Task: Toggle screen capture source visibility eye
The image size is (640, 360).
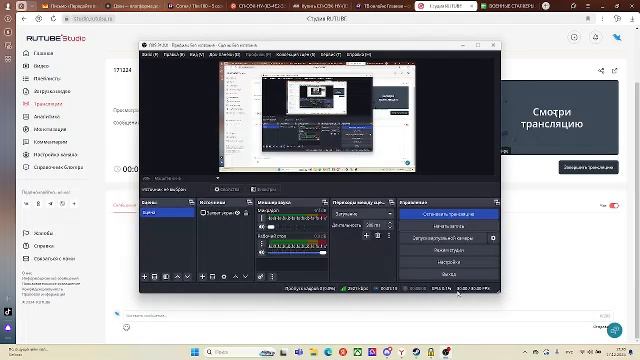Action: tap(238, 213)
